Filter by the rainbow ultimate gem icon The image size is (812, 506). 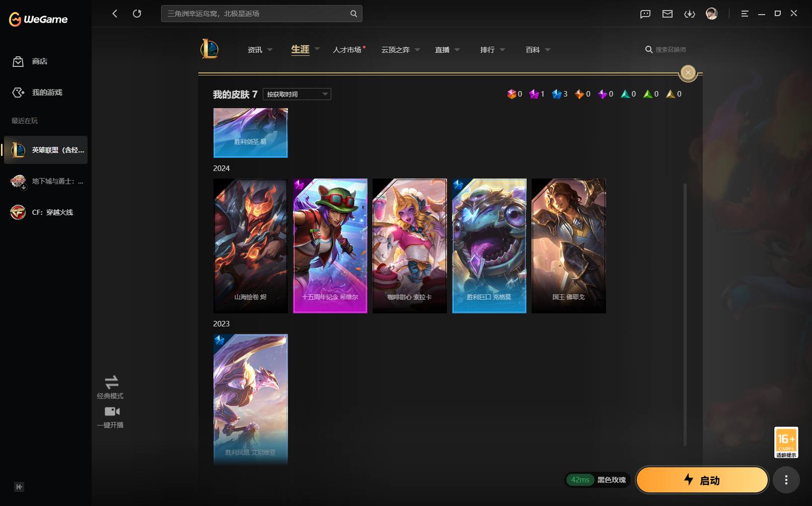click(x=511, y=94)
